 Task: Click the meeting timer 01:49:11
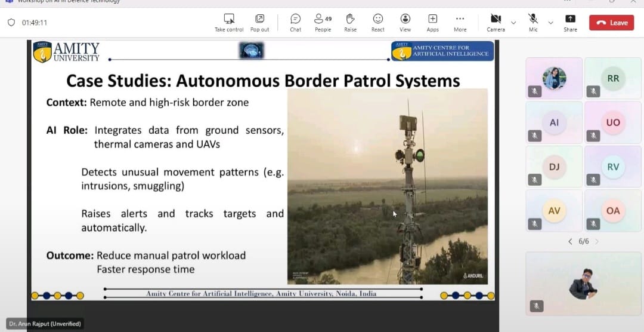pyautogui.click(x=35, y=23)
